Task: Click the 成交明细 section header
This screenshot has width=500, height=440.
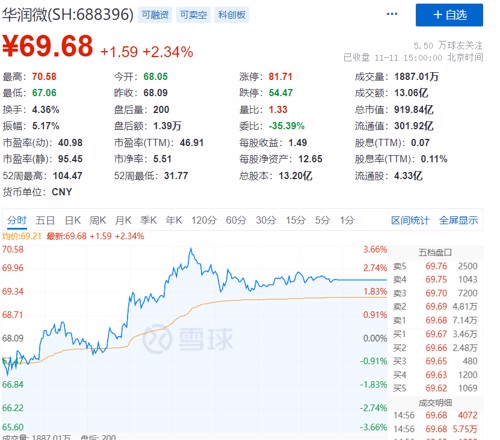Action: click(435, 403)
